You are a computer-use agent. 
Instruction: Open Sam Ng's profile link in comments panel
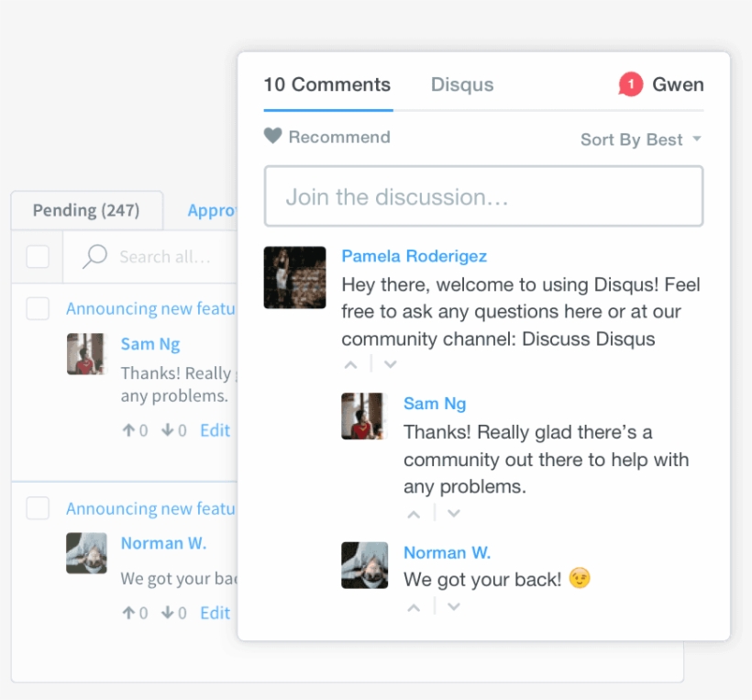435,404
